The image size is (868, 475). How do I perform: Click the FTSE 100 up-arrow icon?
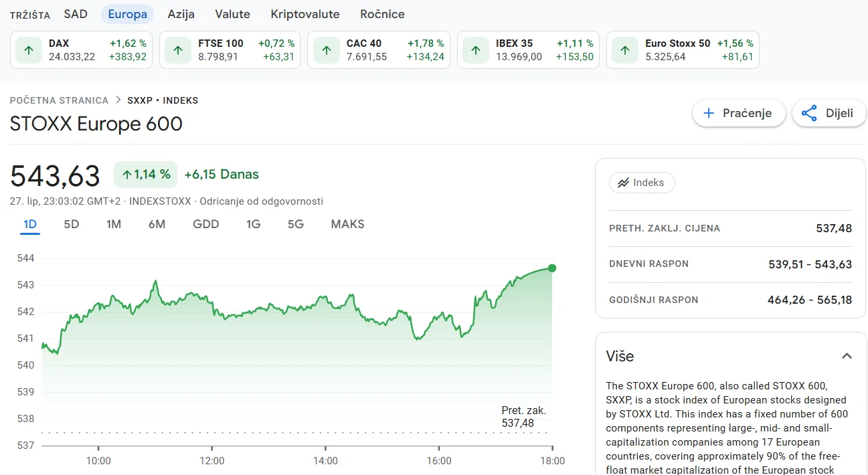pyautogui.click(x=178, y=50)
